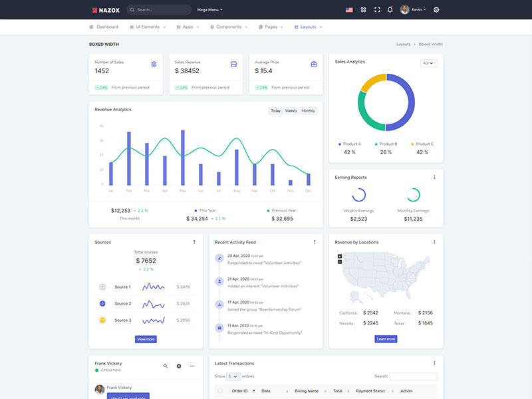The width and height of the screenshot is (532, 399).
Task: Toggle fullscreen mode icon in header
Action: 377,10
